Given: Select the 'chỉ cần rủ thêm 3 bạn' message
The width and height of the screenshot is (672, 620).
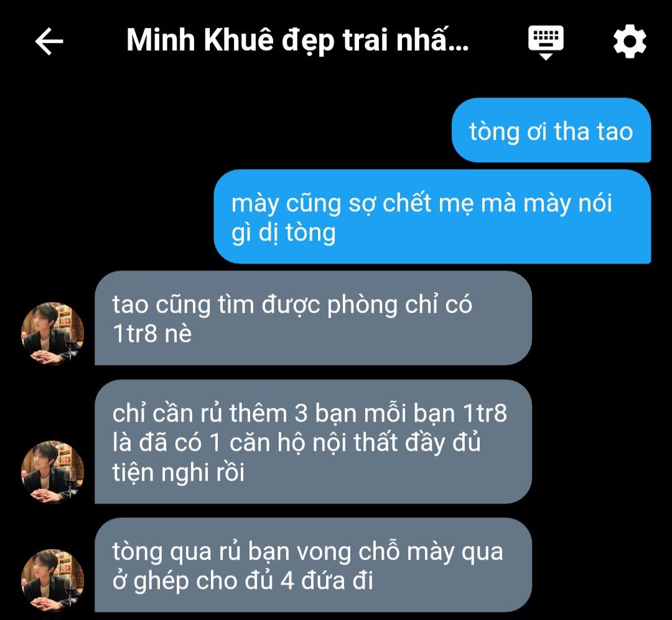Looking at the screenshot, I should pos(313,442).
